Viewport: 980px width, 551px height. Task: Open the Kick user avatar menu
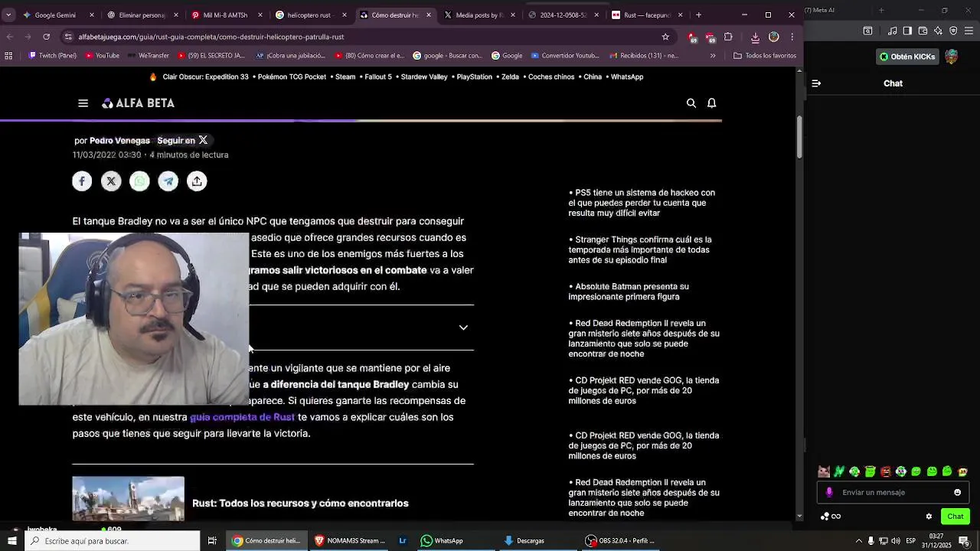click(x=951, y=57)
